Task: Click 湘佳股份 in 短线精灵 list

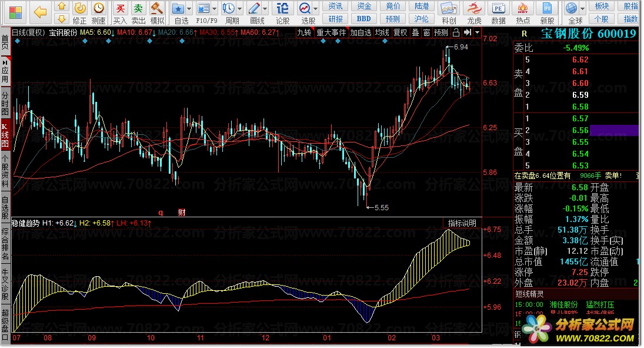Action: (x=563, y=305)
